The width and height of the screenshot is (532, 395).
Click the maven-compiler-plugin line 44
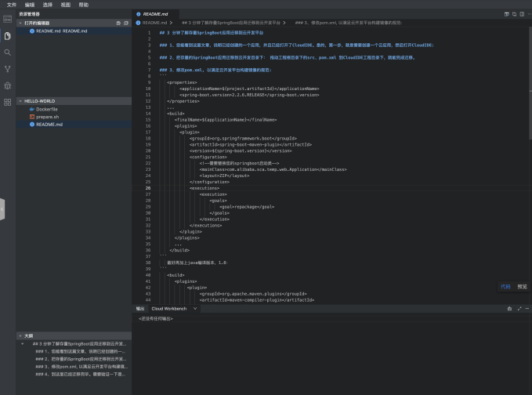pos(257,300)
